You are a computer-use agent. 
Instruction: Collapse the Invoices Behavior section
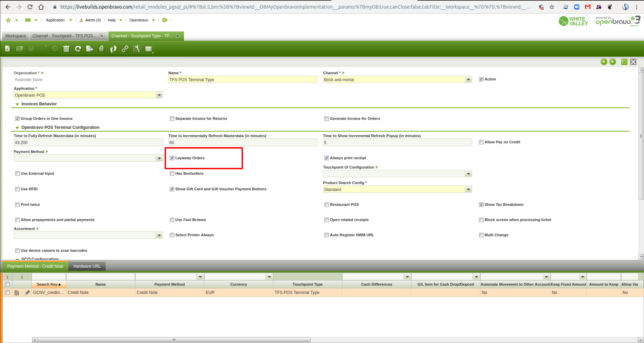[17, 104]
